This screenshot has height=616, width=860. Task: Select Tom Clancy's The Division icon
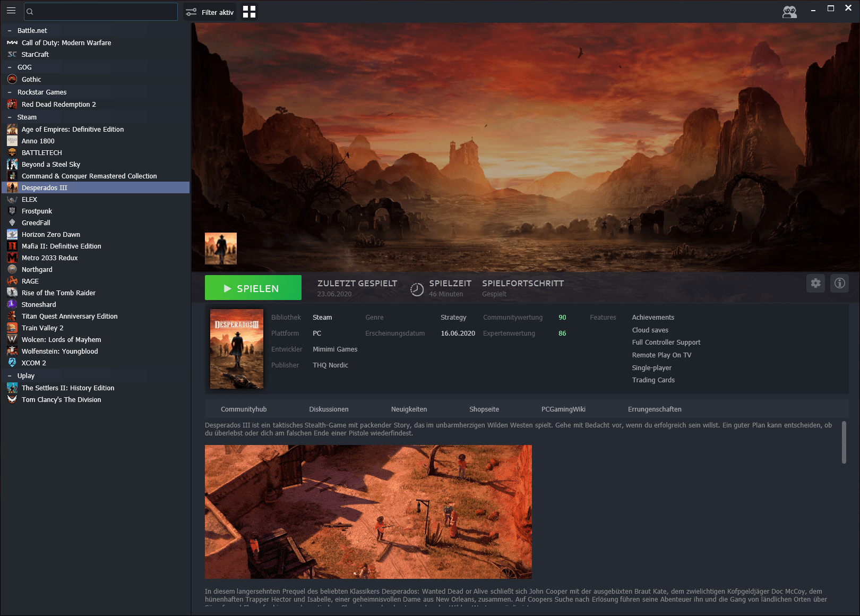click(x=12, y=399)
